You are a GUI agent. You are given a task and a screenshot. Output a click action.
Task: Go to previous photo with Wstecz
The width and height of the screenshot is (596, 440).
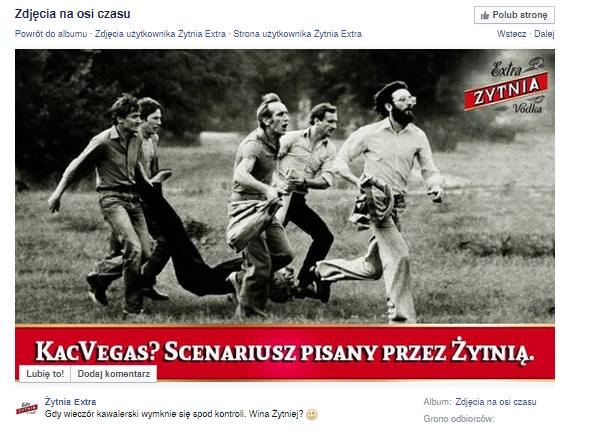[x=512, y=34]
